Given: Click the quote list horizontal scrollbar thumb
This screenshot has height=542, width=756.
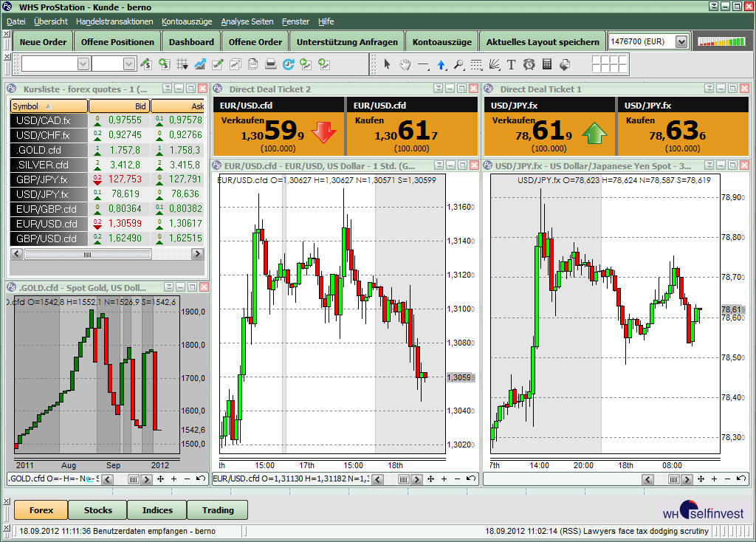Looking at the screenshot, I should click(x=87, y=253).
